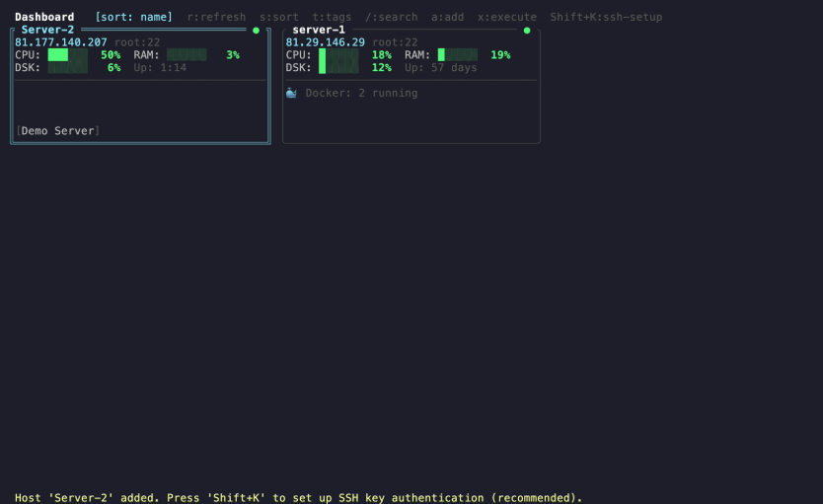Screen dimensions: 823x504
Task: Click the IP address 81.177.140.207
Action: click(61, 42)
